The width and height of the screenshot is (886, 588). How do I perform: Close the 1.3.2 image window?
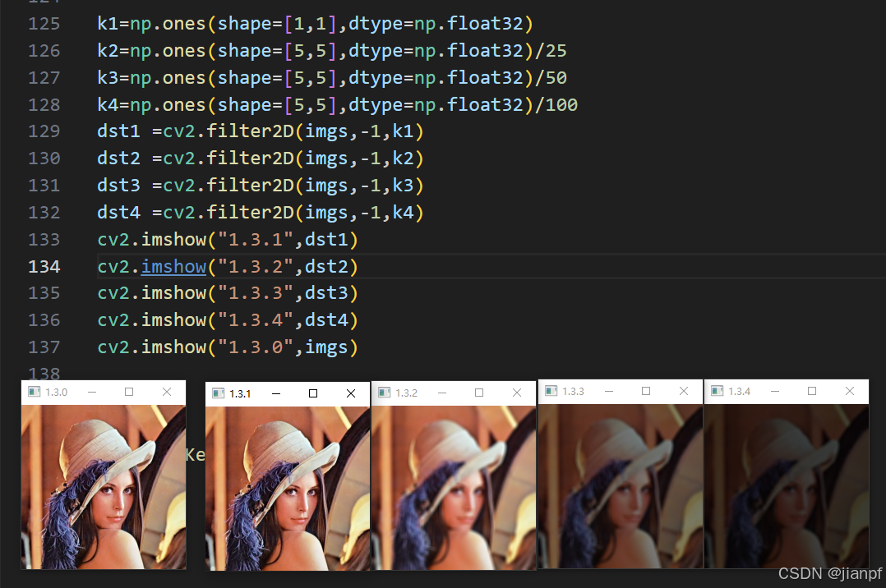click(516, 393)
